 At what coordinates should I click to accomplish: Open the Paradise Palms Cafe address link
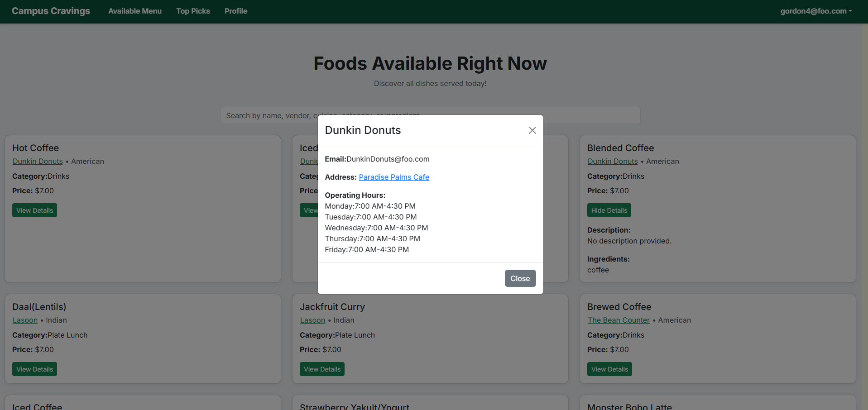[x=393, y=177]
